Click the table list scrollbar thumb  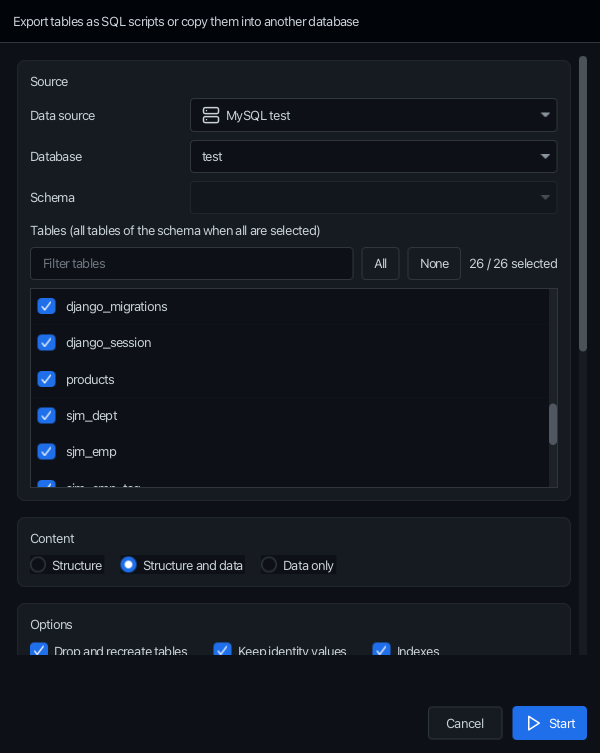pyautogui.click(x=553, y=425)
